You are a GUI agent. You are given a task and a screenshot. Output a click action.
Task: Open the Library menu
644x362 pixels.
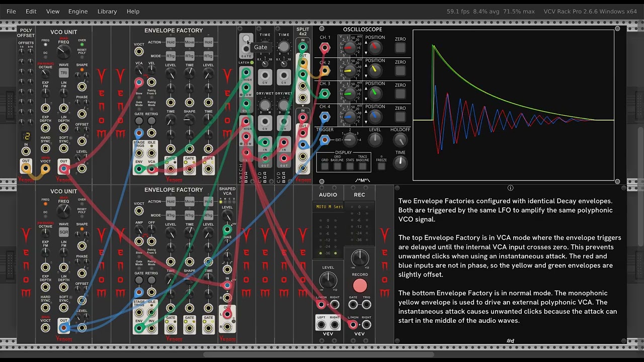pyautogui.click(x=107, y=11)
